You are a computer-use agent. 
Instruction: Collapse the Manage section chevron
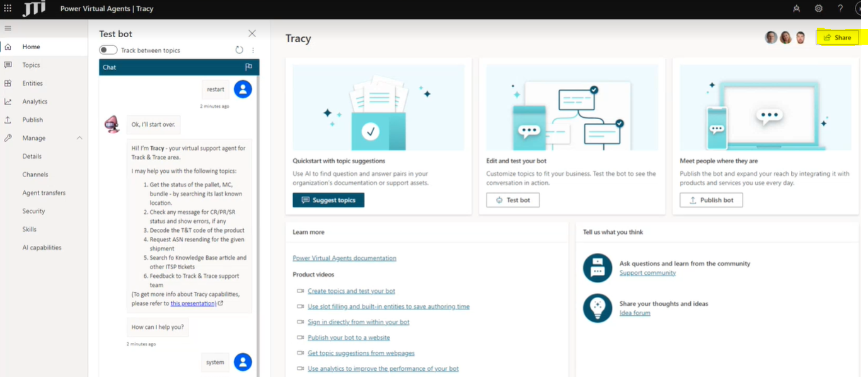click(79, 138)
